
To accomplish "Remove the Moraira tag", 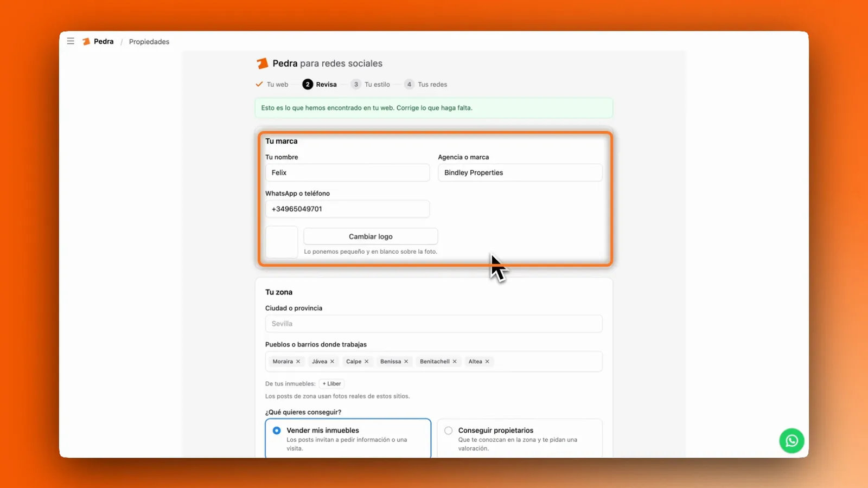I will click(298, 362).
